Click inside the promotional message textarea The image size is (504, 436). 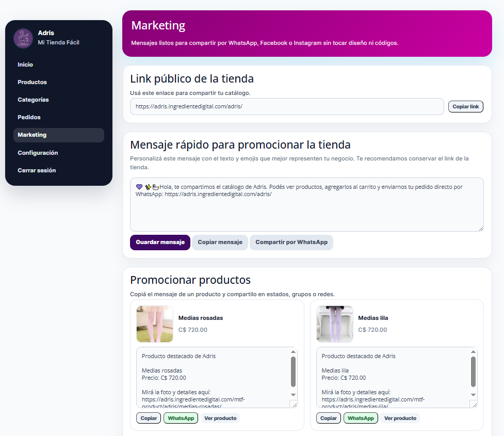pyautogui.click(x=306, y=204)
